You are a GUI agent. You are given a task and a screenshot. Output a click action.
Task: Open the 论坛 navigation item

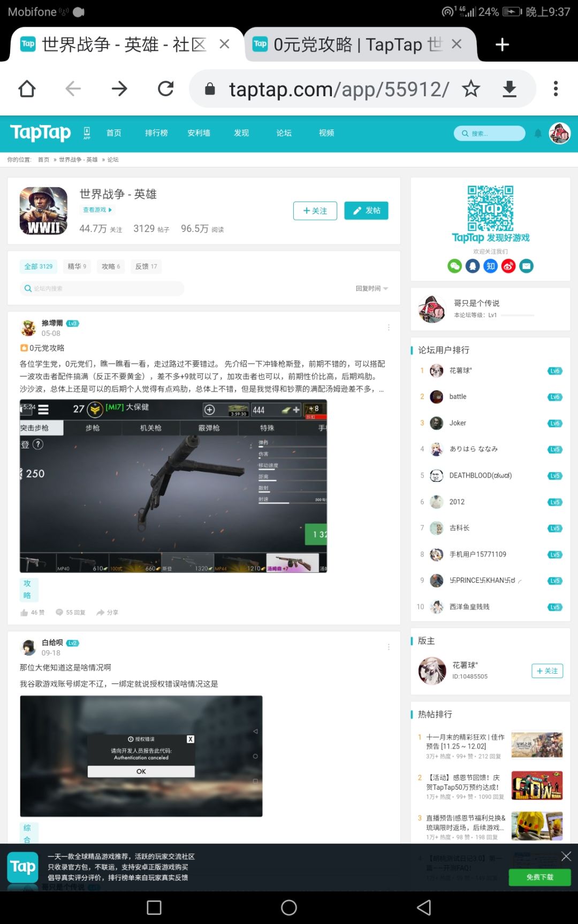coord(284,133)
